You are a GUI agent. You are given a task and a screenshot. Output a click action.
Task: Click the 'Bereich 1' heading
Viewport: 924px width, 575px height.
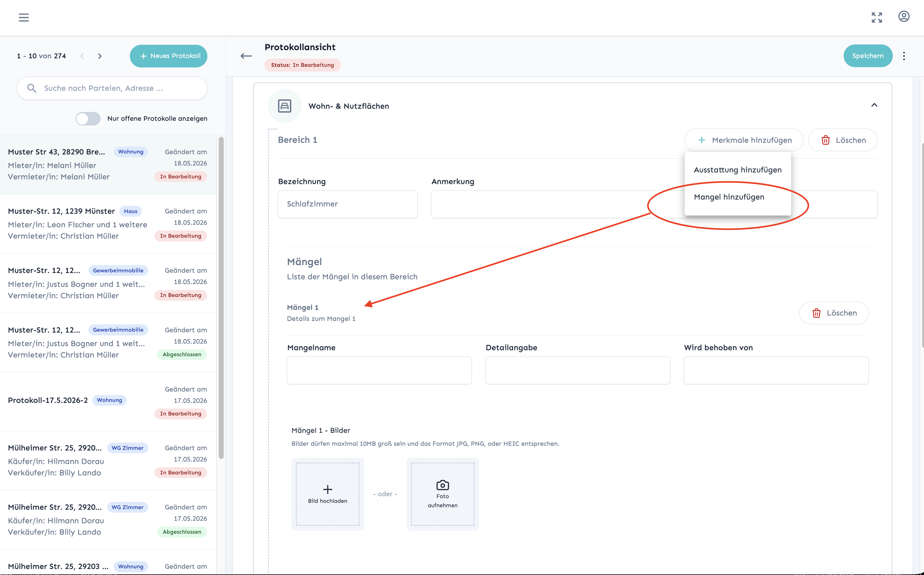[x=297, y=140]
